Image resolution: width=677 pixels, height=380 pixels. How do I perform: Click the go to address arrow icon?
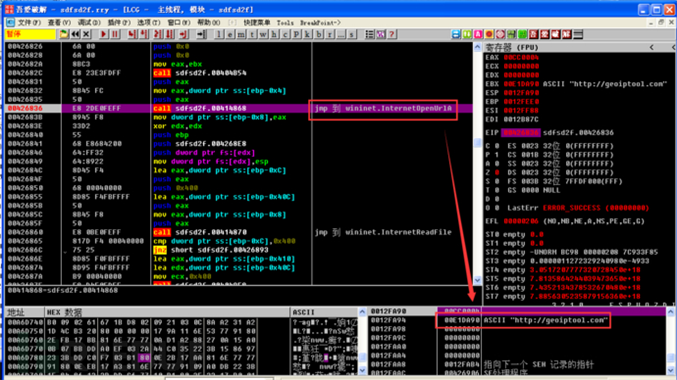tap(201, 34)
